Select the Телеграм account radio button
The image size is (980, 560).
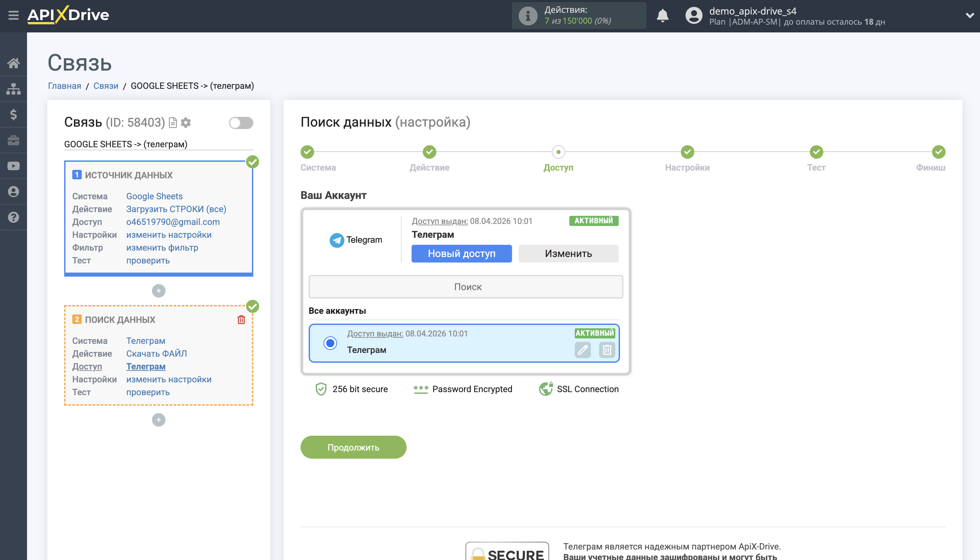330,343
